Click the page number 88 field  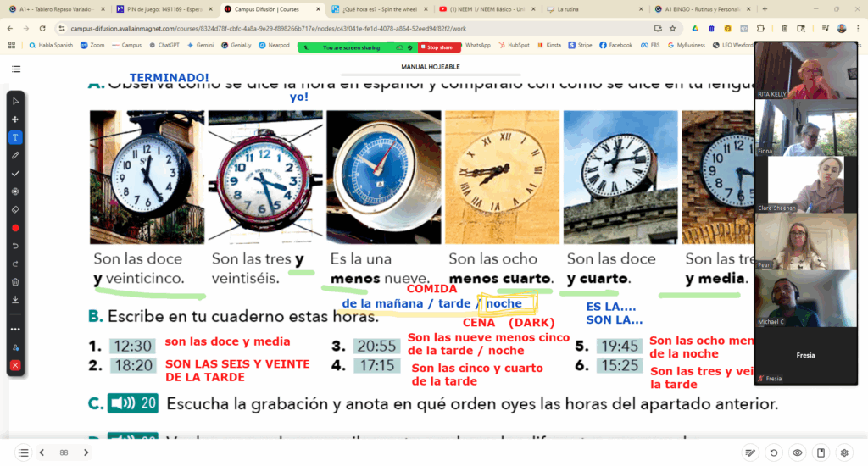coord(64,452)
